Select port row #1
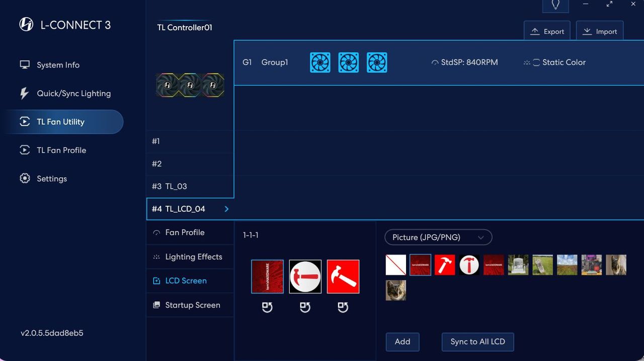644x361 pixels. click(190, 141)
